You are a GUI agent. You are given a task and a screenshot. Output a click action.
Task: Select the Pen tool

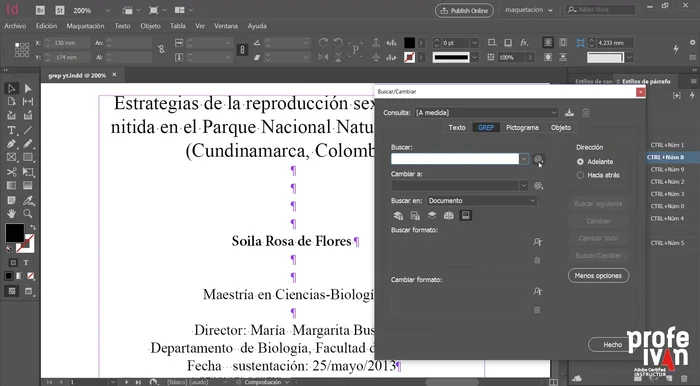click(12, 144)
